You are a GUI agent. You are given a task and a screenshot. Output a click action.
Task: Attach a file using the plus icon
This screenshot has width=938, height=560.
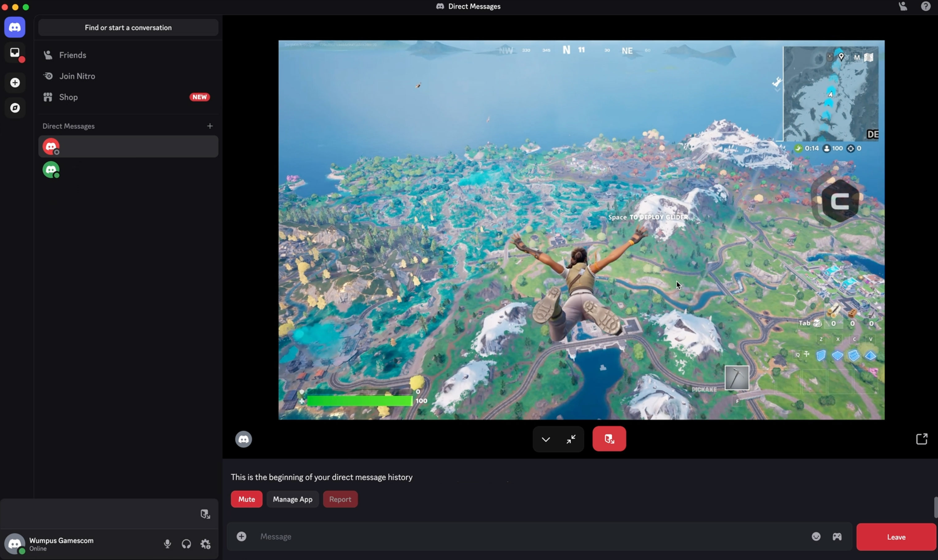coord(241,537)
